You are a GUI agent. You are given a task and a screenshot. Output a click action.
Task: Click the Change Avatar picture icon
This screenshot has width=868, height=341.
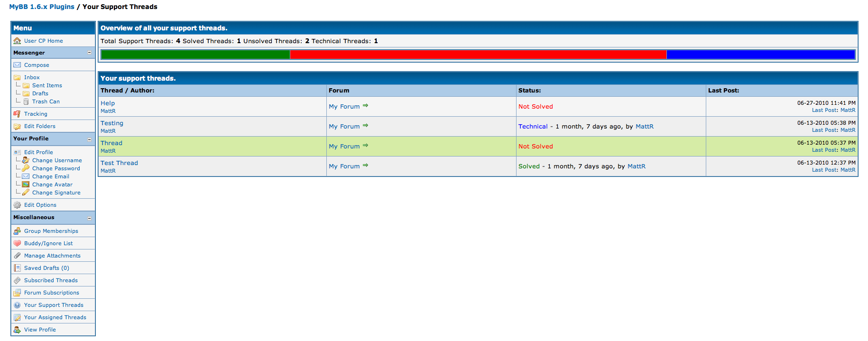[26, 184]
